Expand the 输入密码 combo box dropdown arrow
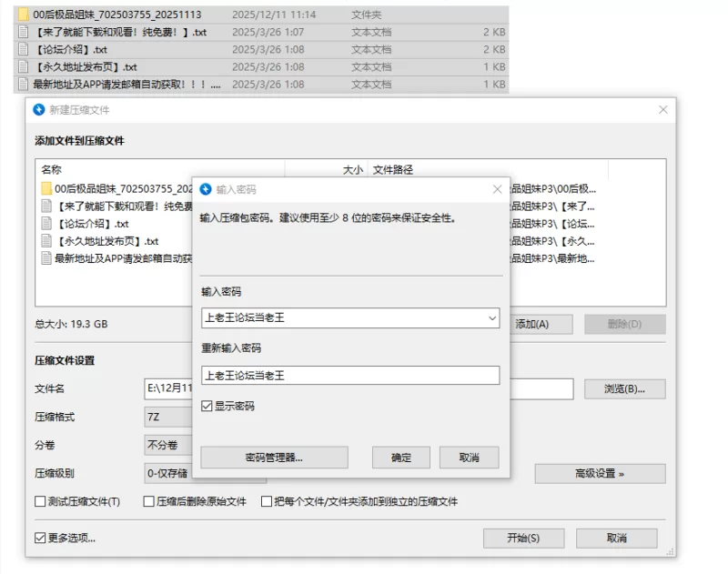Image resolution: width=728 pixels, height=574 pixels. 492,317
